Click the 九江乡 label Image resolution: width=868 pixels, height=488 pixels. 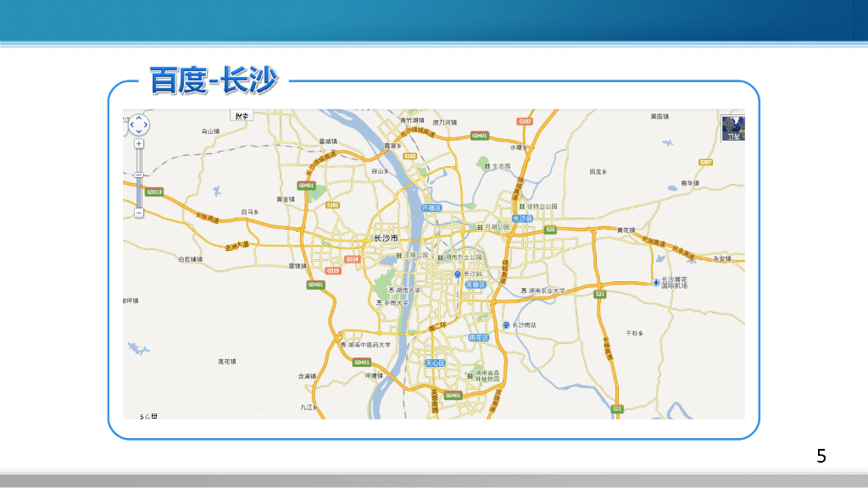coord(309,408)
